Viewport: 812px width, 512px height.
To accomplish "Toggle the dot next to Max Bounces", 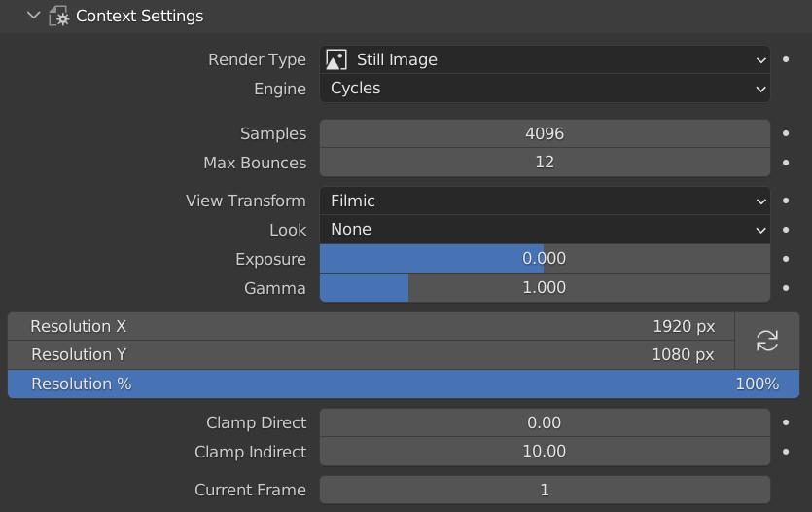I will click(786, 163).
